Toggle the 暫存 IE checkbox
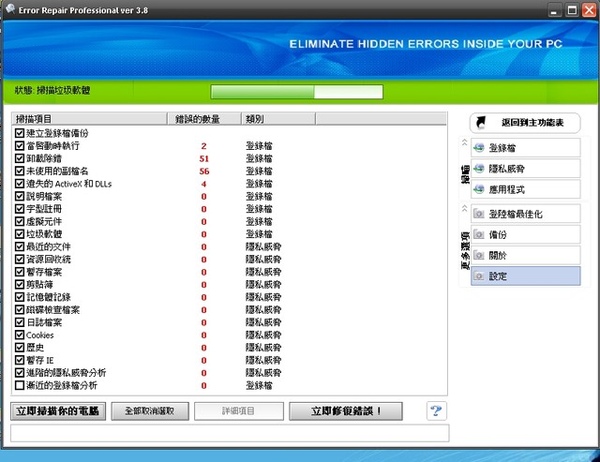 point(20,360)
